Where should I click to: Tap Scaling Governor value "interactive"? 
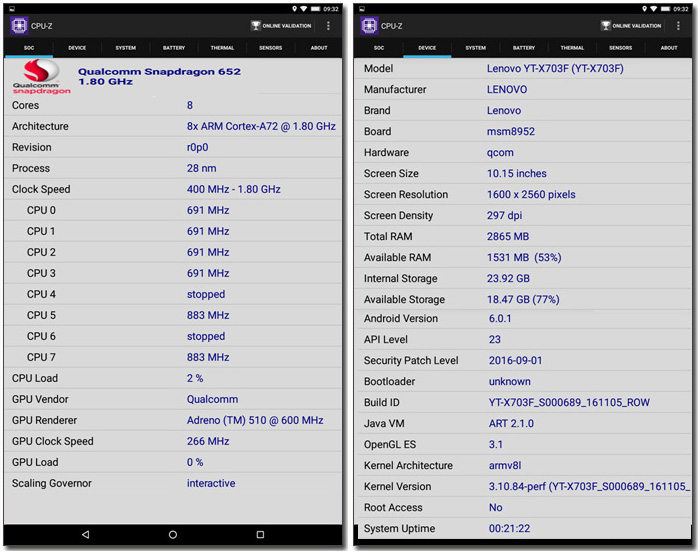(211, 483)
